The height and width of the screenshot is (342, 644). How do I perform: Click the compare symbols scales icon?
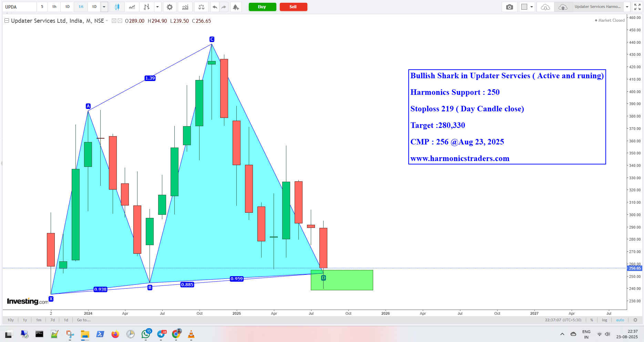pyautogui.click(x=201, y=7)
